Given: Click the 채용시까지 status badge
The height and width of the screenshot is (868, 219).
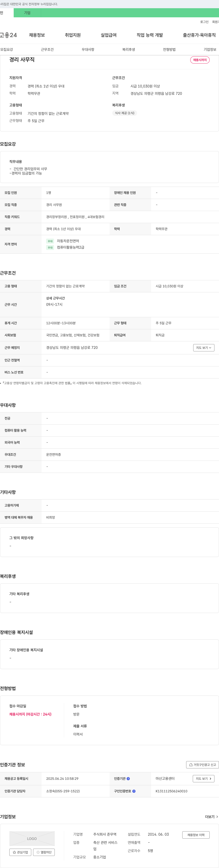Looking at the screenshot, I should coord(200,60).
